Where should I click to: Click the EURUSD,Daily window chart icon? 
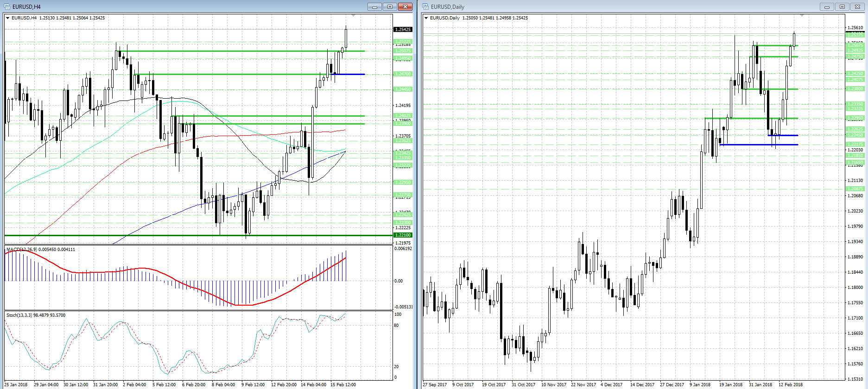[x=425, y=6]
